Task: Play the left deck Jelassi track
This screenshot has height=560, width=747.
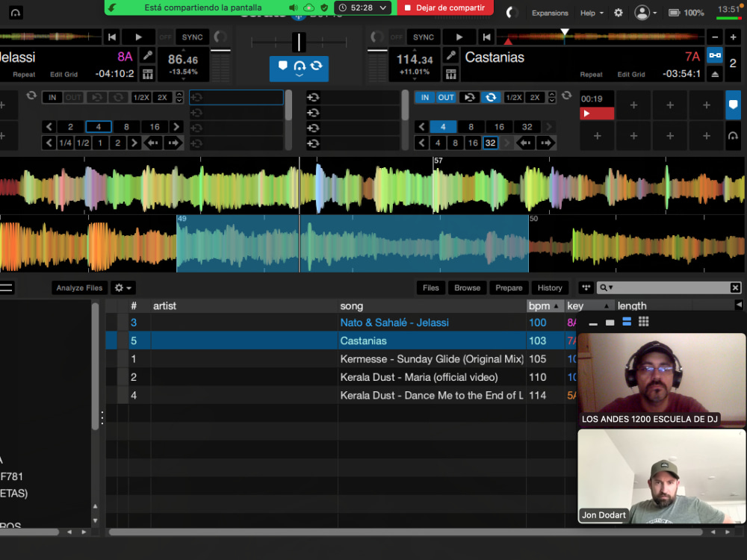Action: coord(138,37)
